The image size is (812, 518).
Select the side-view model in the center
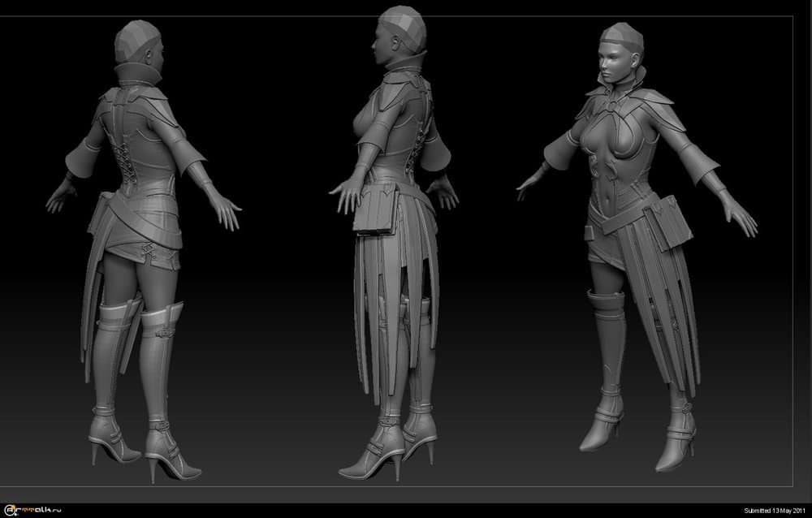390,244
